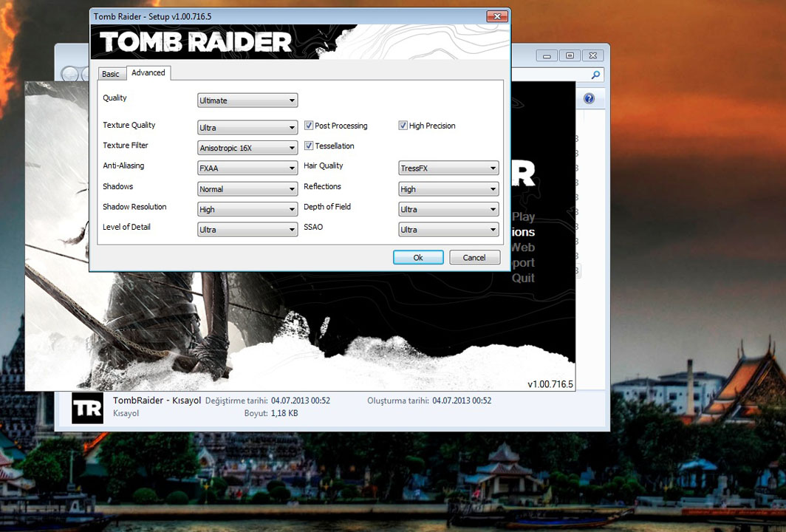Open the Texture Filter dropdown
This screenshot has width=786, height=532.
[247, 148]
